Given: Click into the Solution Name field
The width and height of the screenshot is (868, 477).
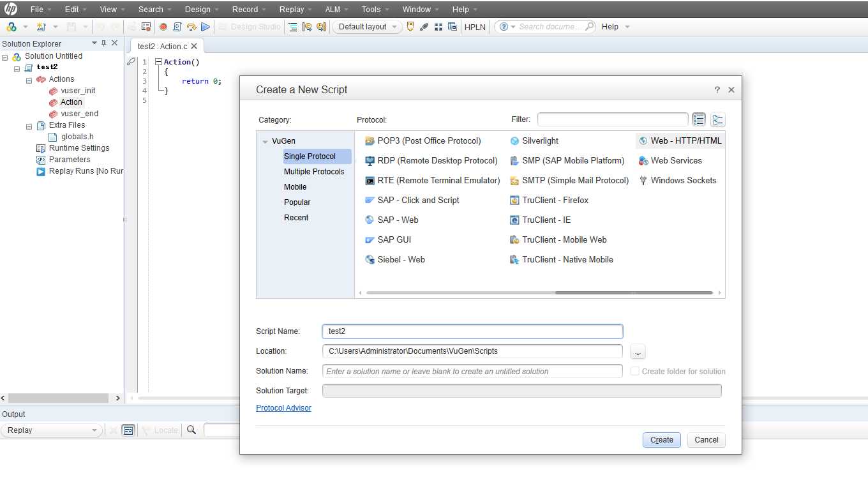Looking at the screenshot, I should click(x=472, y=371).
